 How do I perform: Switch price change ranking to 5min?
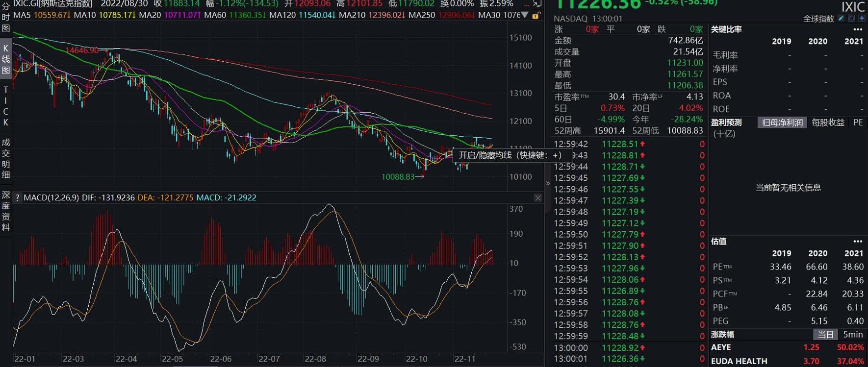853,334
